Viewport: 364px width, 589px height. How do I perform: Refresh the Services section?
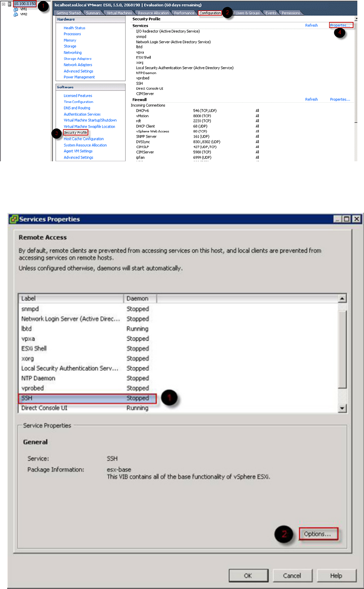(312, 25)
